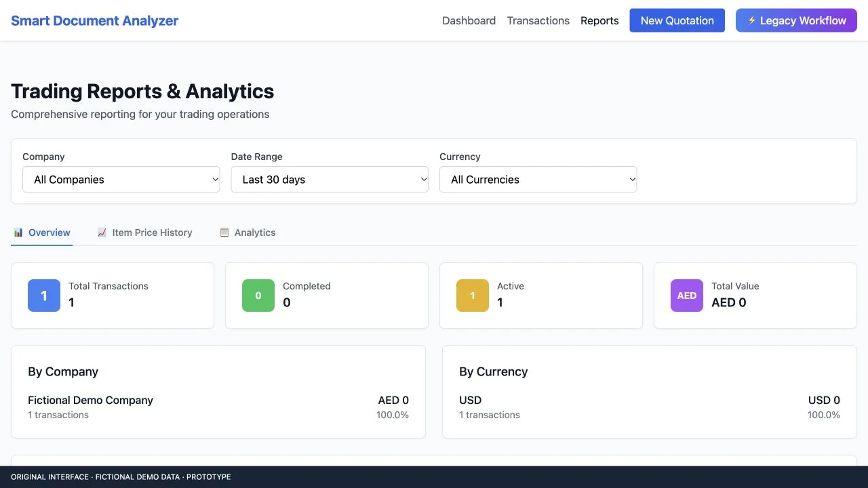Launch the Legacy Workflow button
This screenshot has width=868, height=488.
[797, 20]
